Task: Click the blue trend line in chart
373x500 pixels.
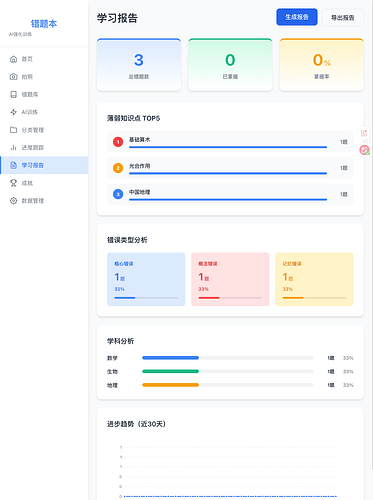Action: pyautogui.click(x=230, y=496)
